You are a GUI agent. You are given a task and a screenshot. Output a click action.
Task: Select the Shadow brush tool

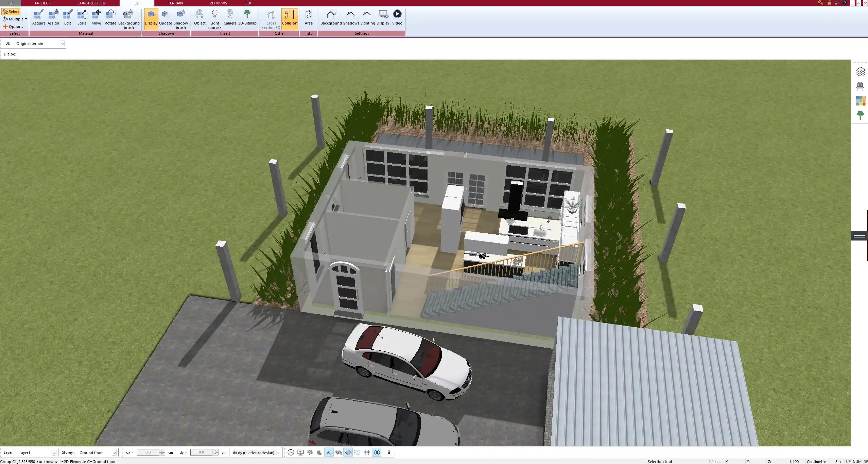click(x=181, y=19)
